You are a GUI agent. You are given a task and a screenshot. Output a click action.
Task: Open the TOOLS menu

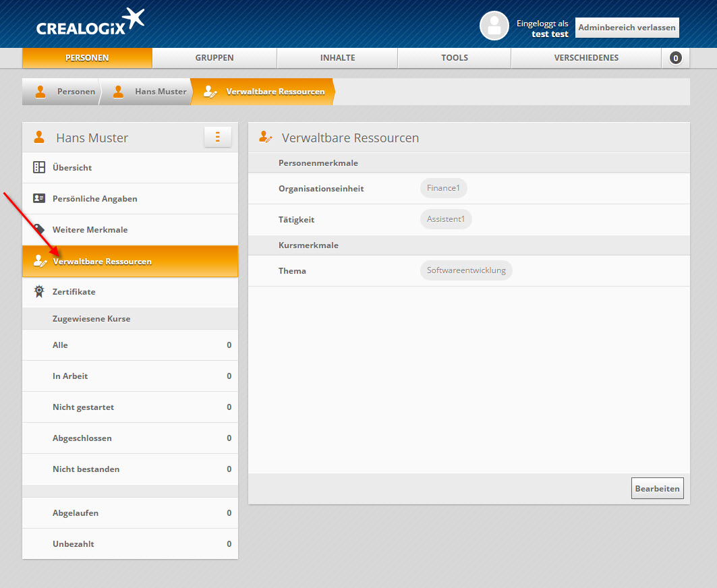click(454, 58)
